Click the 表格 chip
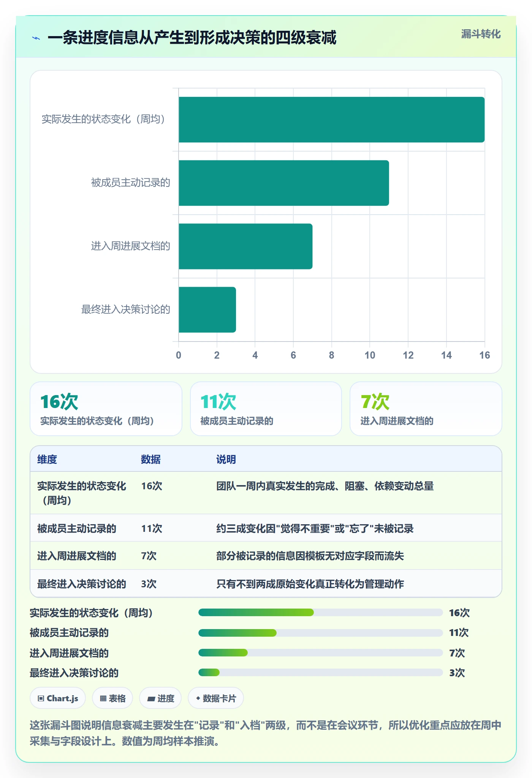 112,698
